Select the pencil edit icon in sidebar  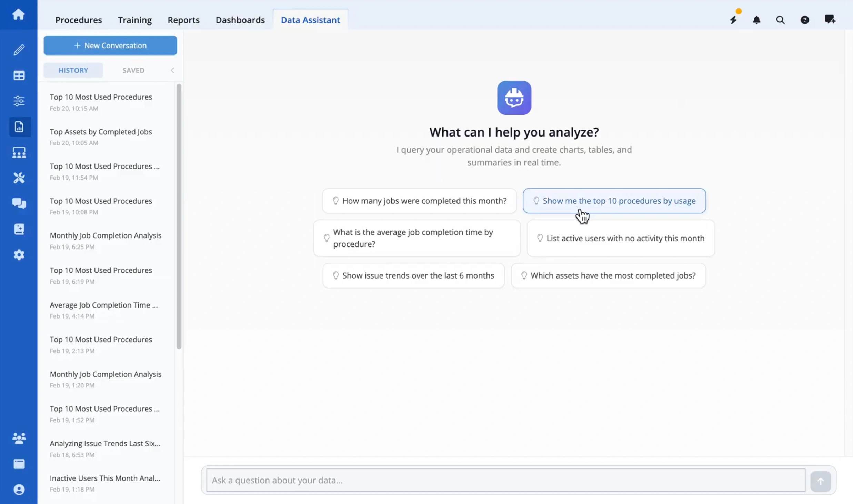coord(19,50)
